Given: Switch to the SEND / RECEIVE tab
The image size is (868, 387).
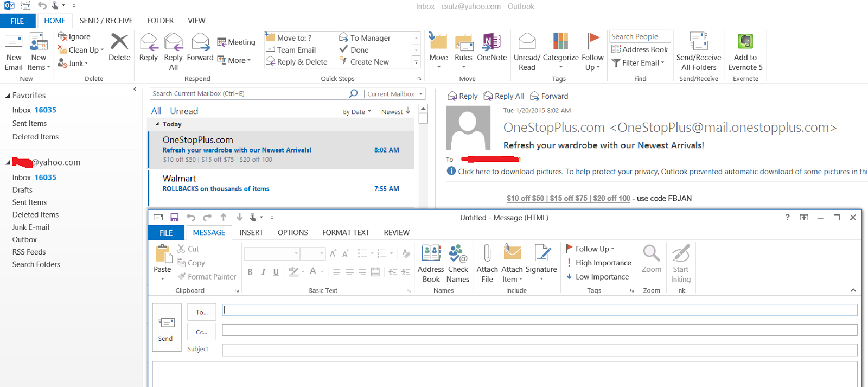Looking at the screenshot, I should (106, 21).
